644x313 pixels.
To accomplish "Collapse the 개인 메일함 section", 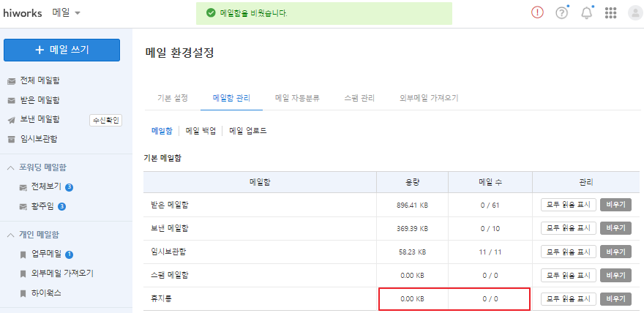I will (x=11, y=235).
